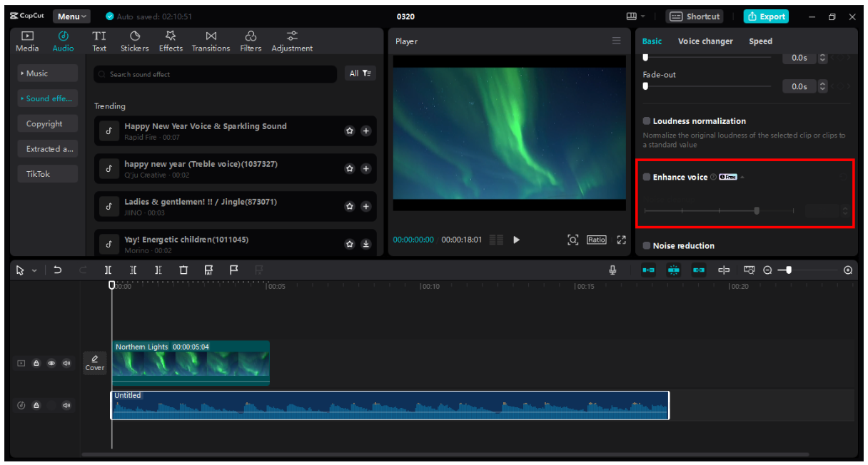The height and width of the screenshot is (465, 868).
Task: Open the Filters panel
Action: click(x=251, y=41)
